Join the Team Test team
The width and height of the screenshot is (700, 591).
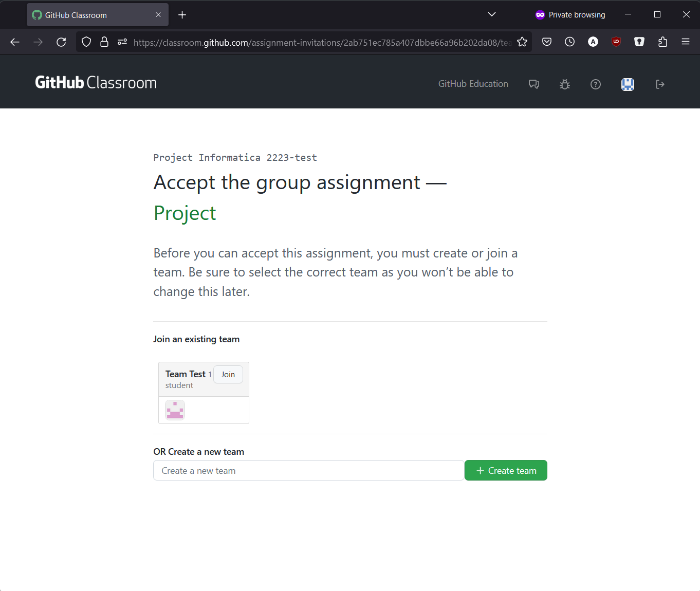[228, 375]
